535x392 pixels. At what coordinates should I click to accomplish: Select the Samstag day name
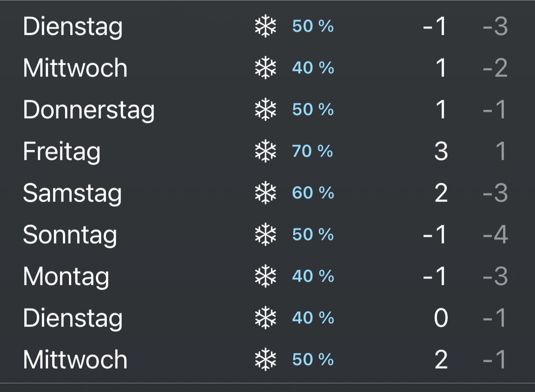click(72, 194)
